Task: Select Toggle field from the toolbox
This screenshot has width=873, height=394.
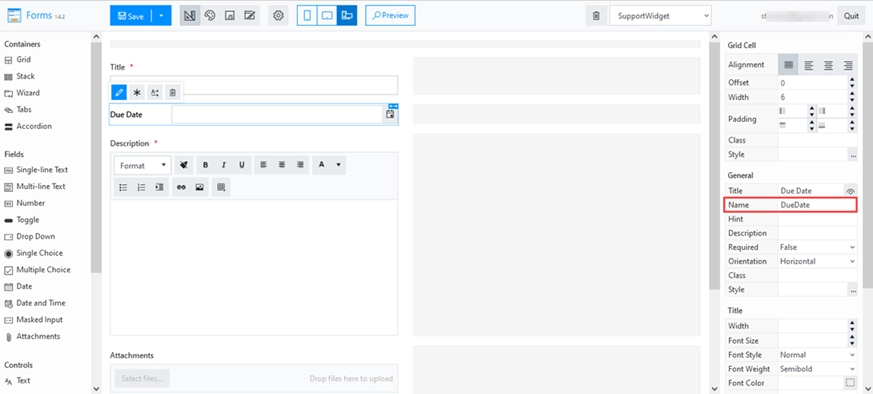Action: [x=22, y=220]
